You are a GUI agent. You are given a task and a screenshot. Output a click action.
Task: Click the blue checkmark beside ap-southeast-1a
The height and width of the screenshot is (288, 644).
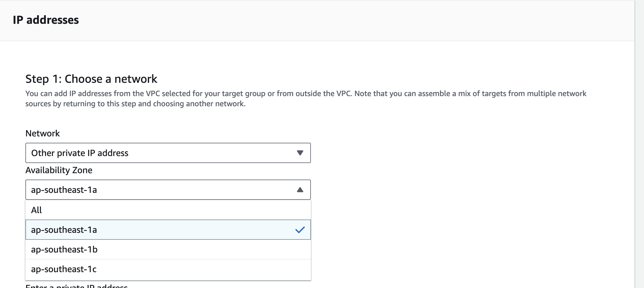(x=300, y=230)
